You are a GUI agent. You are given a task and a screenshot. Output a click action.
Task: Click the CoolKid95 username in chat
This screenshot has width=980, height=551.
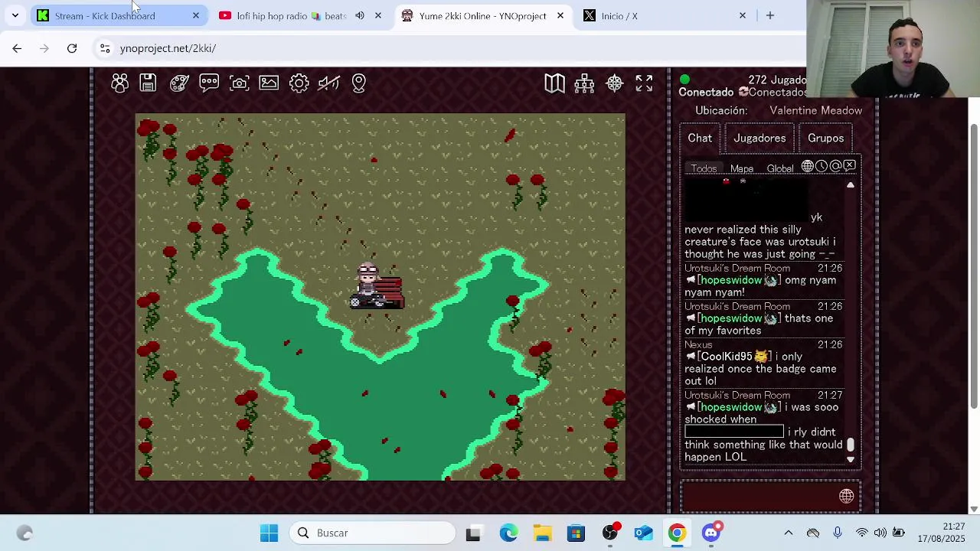pyautogui.click(x=727, y=357)
